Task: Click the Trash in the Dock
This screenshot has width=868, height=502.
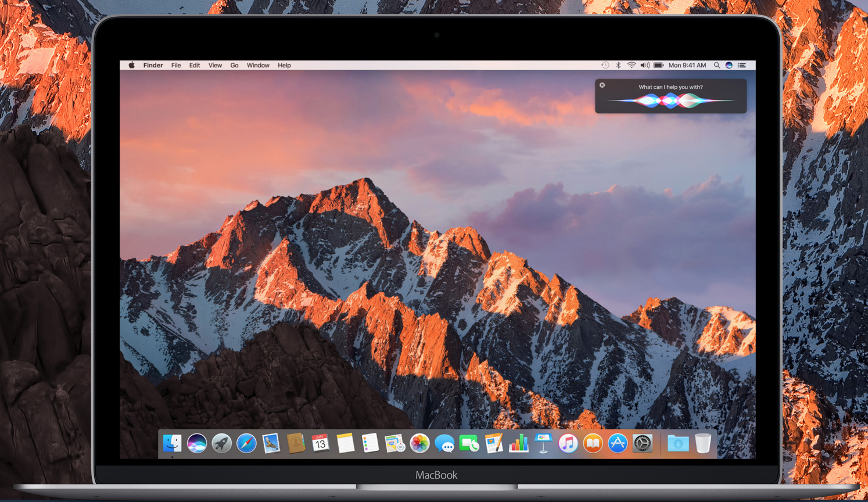Action: point(703,444)
